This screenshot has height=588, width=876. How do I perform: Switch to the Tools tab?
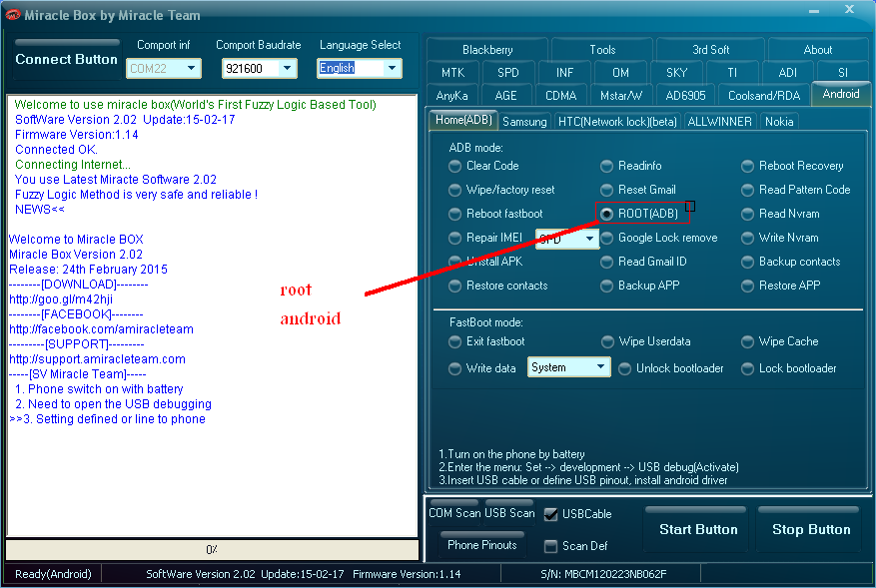click(602, 50)
